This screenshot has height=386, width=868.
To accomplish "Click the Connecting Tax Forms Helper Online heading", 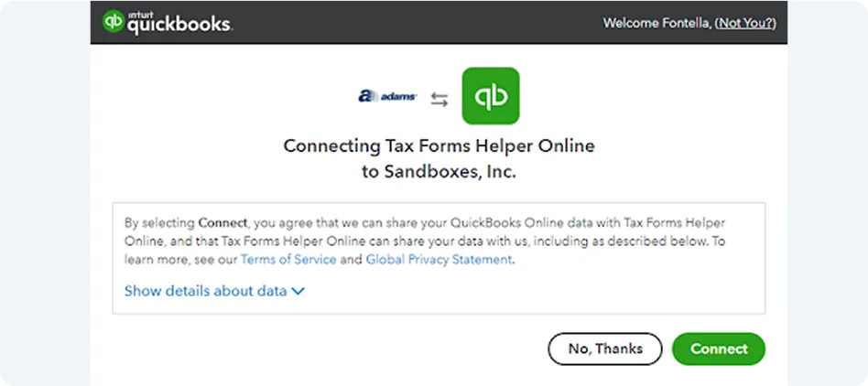I will tap(439, 146).
